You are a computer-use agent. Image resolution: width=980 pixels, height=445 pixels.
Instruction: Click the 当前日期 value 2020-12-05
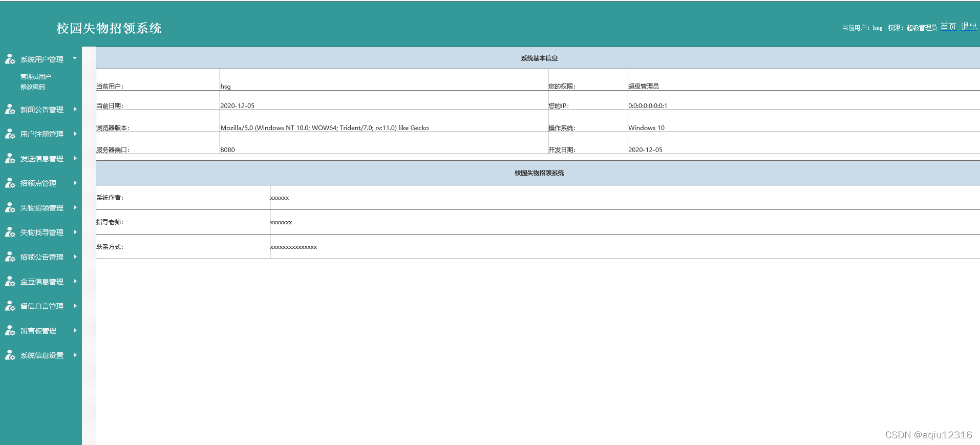238,106
